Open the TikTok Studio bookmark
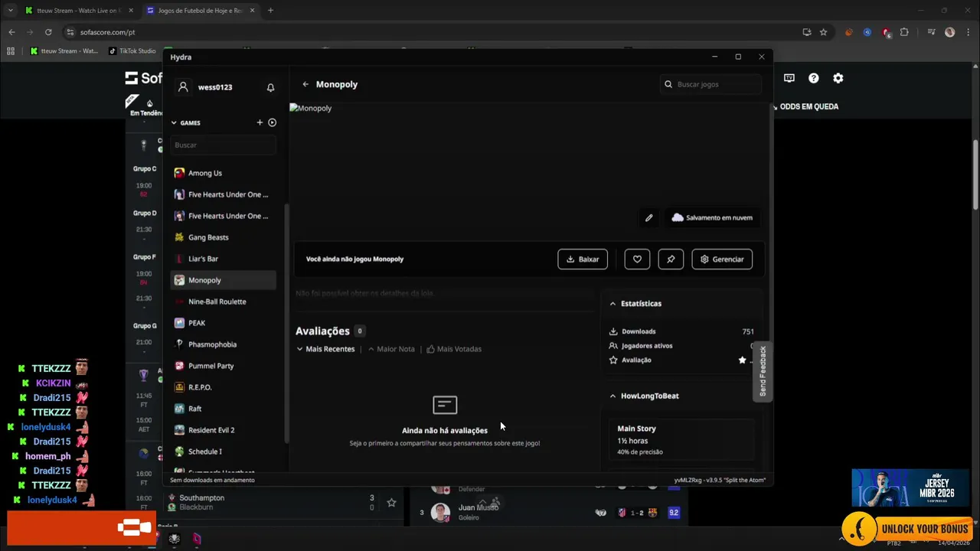 point(134,51)
